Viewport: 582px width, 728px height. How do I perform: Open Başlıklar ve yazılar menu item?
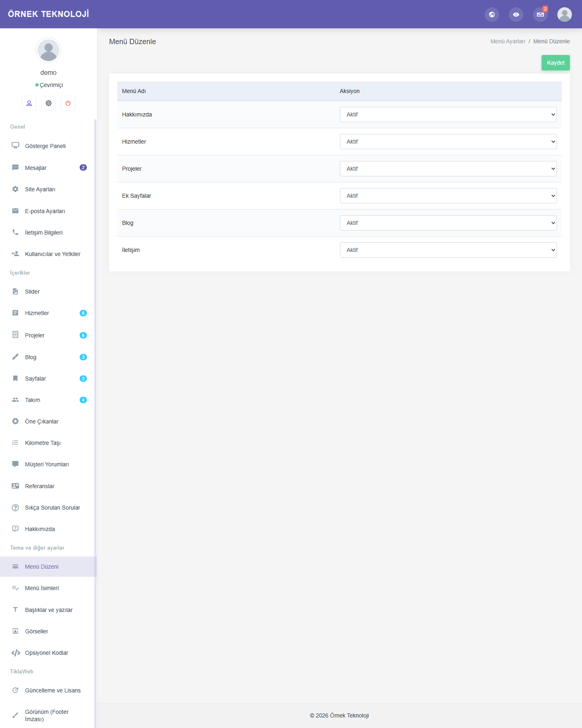48,610
